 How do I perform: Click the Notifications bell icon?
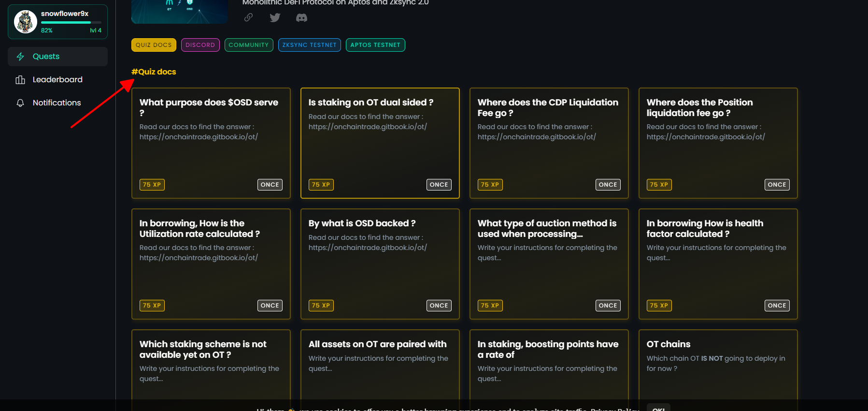20,103
